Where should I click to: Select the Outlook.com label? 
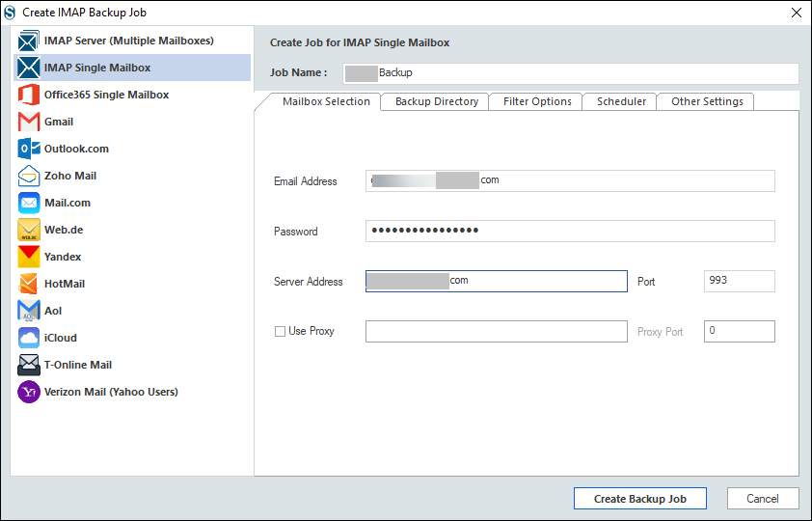[76, 149]
